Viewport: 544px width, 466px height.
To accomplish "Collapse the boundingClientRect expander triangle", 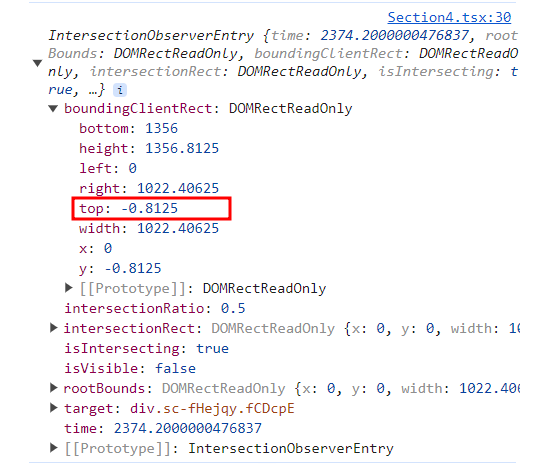I will click(x=53, y=109).
